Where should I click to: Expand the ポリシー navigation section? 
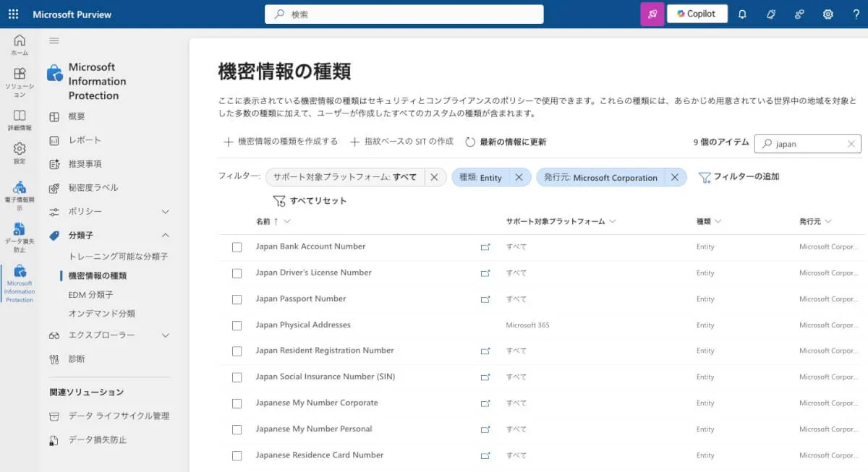(x=165, y=212)
